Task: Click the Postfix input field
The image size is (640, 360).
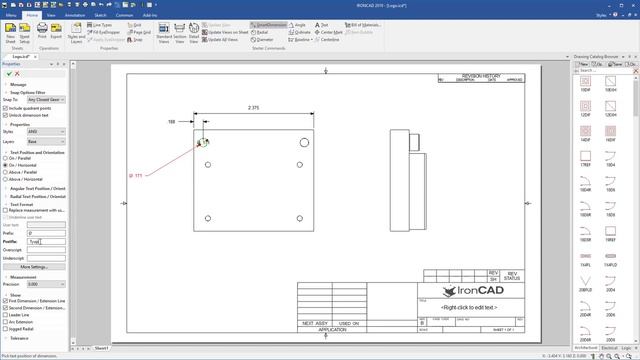Action: click(46, 242)
